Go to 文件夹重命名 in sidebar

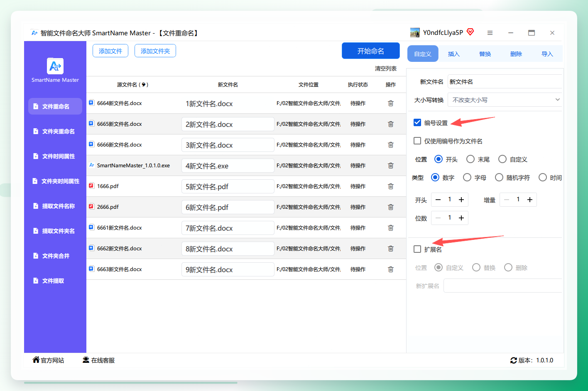pyautogui.click(x=55, y=131)
